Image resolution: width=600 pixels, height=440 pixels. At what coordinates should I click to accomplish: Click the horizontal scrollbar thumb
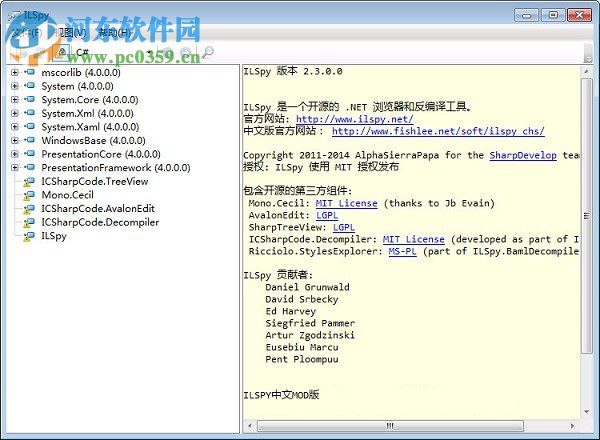click(x=390, y=425)
